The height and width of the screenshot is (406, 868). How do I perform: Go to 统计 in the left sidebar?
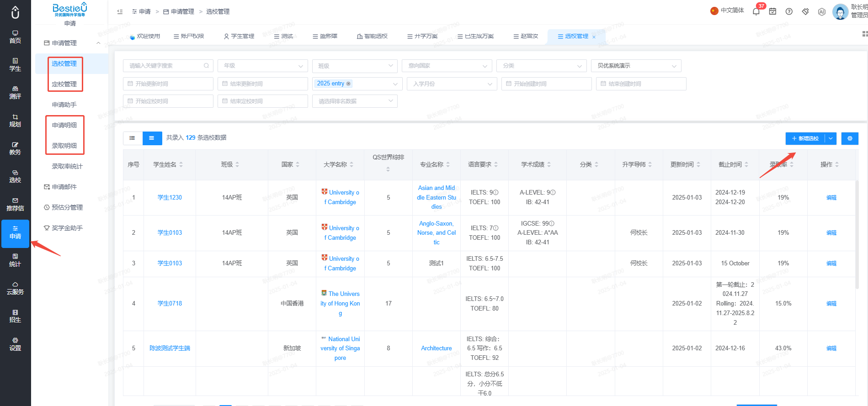pos(15,260)
